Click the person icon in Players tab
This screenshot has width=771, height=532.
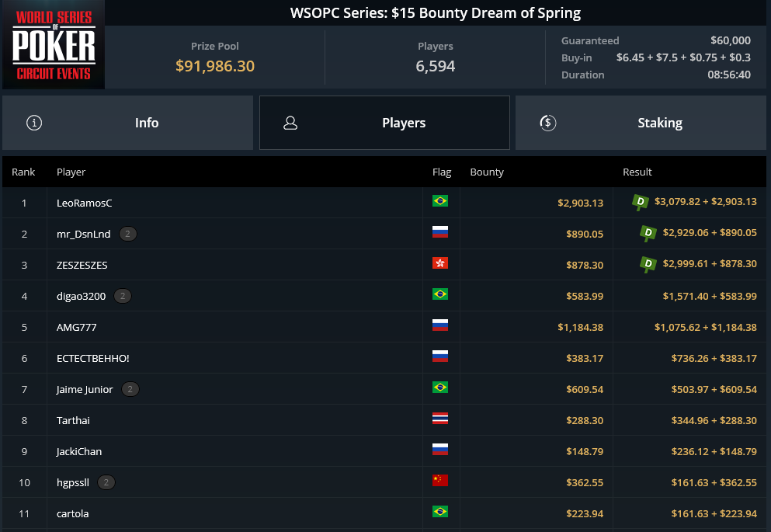pyautogui.click(x=290, y=123)
